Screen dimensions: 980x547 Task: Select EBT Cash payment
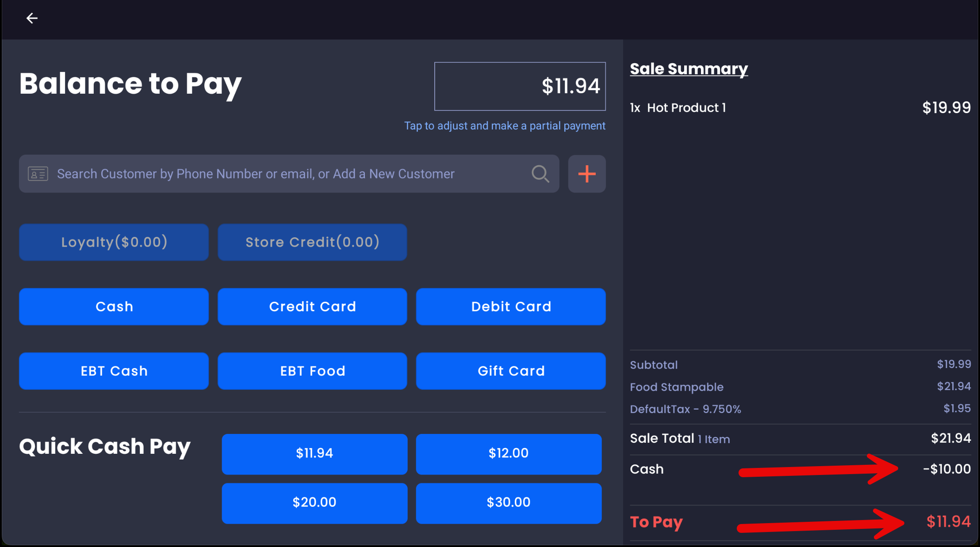click(x=114, y=371)
